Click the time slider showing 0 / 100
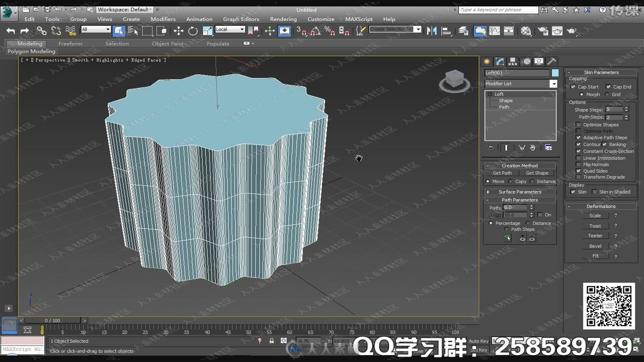Screen dimensions: 644x362 (52, 320)
